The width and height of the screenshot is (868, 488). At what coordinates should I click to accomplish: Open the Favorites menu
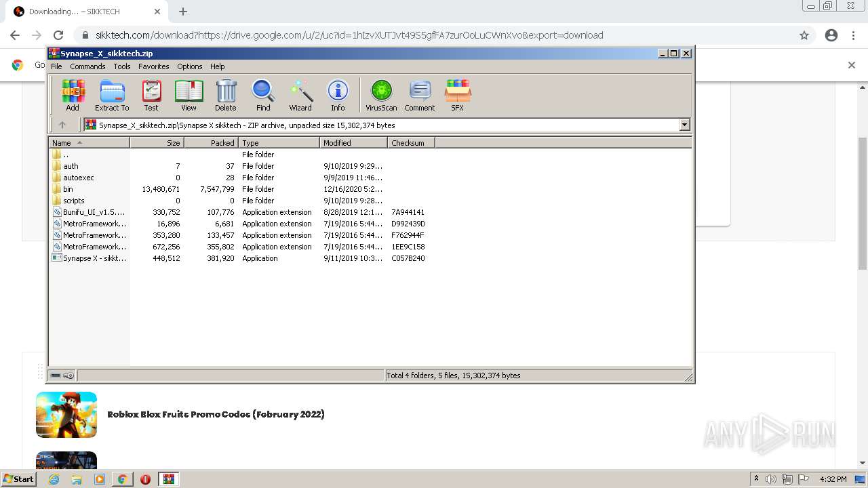click(154, 66)
